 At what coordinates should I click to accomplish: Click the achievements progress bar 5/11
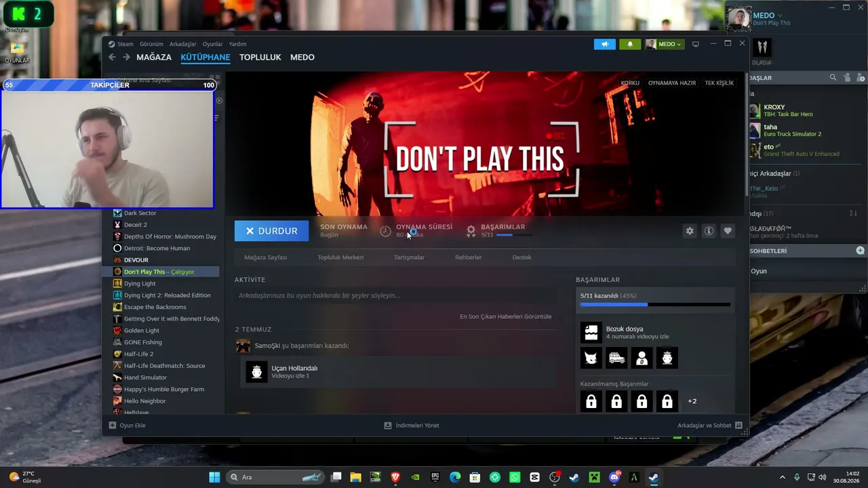coord(655,305)
